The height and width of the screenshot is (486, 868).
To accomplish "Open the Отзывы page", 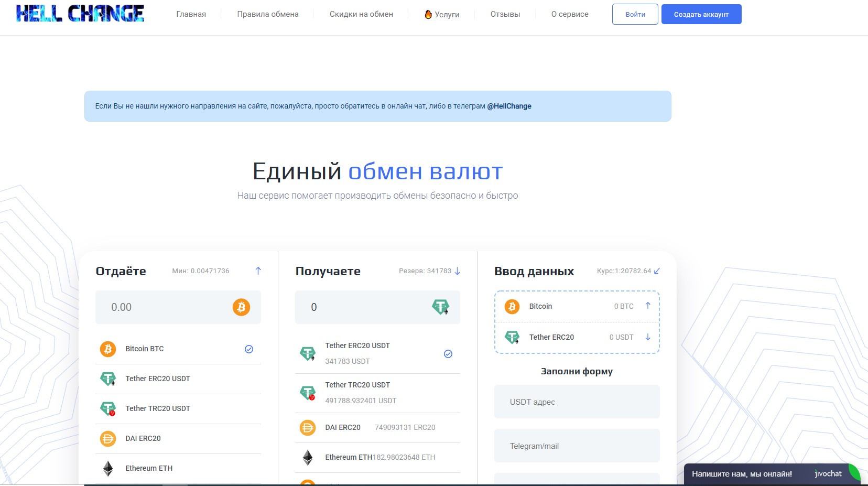I will [x=505, y=14].
